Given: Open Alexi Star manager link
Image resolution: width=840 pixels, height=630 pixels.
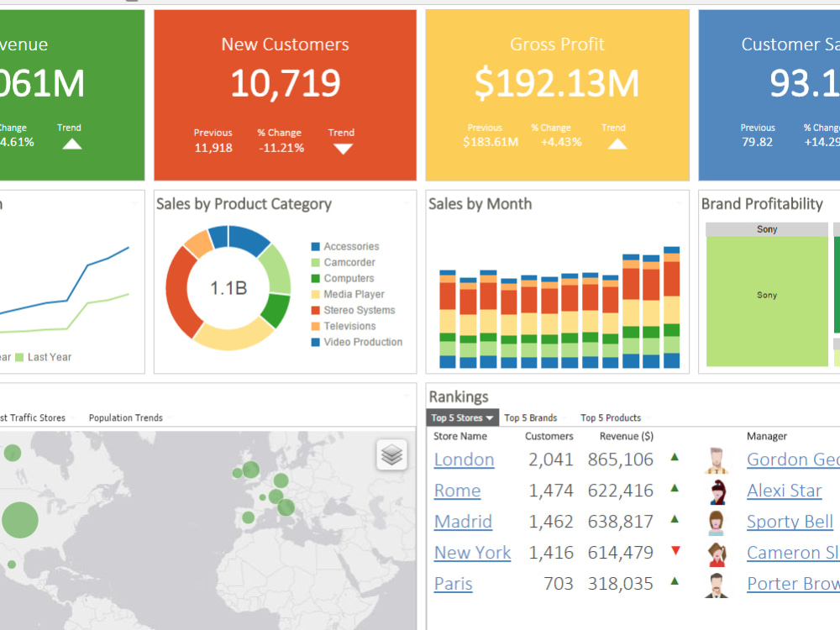Looking at the screenshot, I should (785, 491).
